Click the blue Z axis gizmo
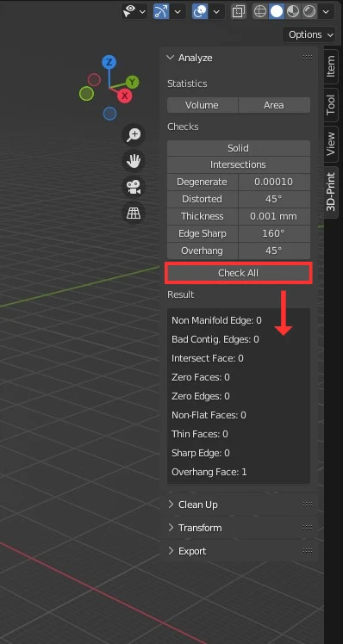This screenshot has height=644, width=343. click(109, 63)
